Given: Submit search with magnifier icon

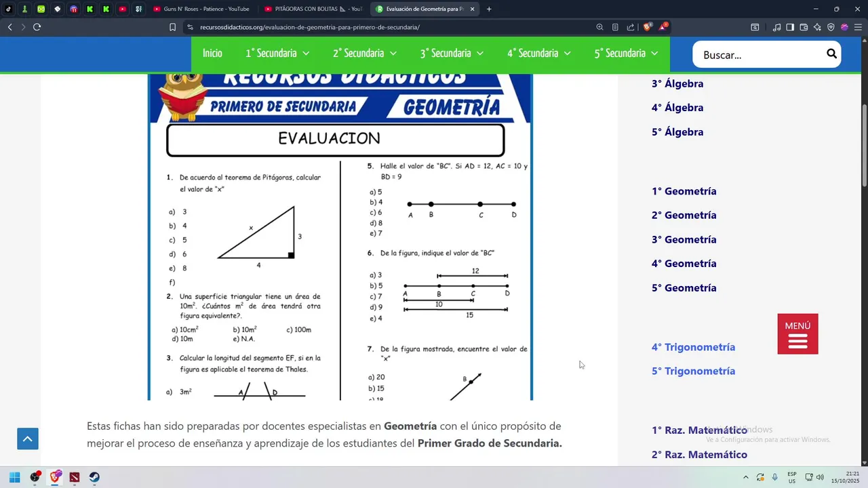Looking at the screenshot, I should tap(831, 54).
